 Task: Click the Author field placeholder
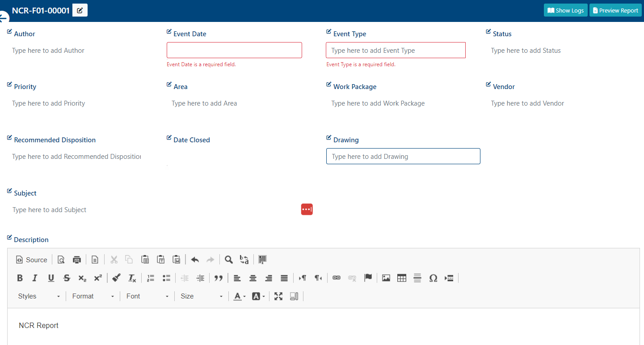pos(48,51)
